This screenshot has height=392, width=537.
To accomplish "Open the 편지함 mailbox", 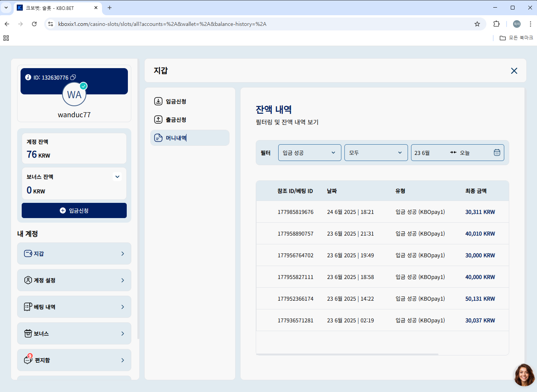I will [74, 360].
